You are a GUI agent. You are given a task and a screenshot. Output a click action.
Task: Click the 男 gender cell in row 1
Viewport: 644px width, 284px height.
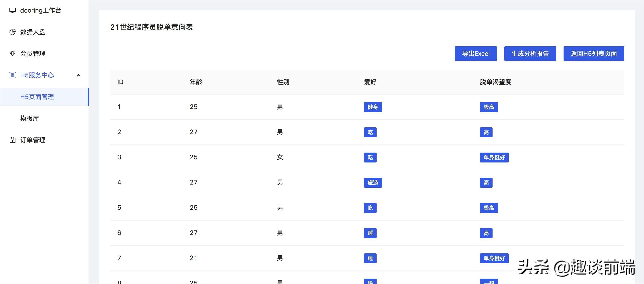[280, 107]
